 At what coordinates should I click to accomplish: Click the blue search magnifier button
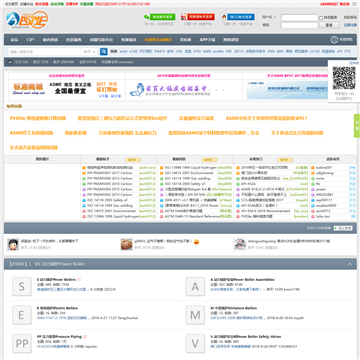click(104, 52)
